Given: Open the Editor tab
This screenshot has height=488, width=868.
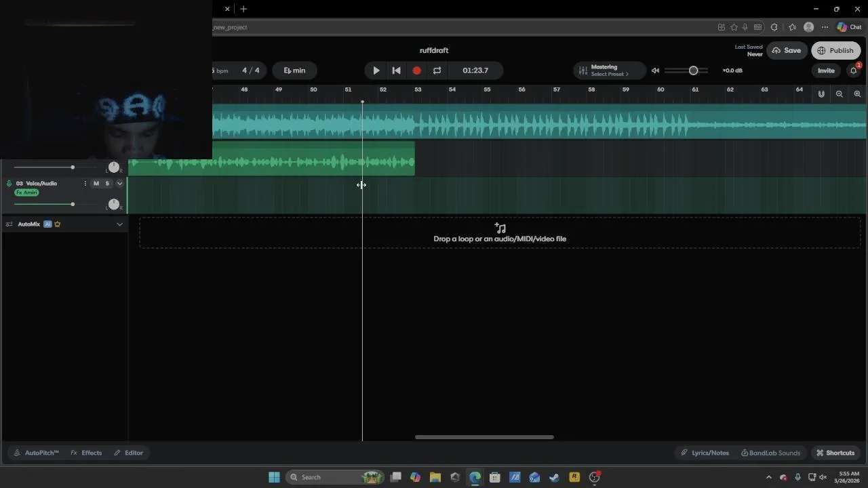Looking at the screenshot, I should pyautogui.click(x=128, y=453).
